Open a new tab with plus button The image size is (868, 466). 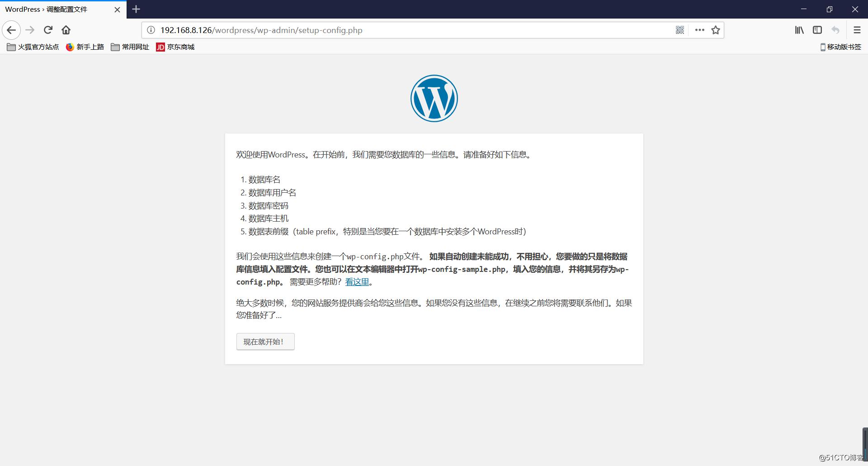pyautogui.click(x=136, y=9)
